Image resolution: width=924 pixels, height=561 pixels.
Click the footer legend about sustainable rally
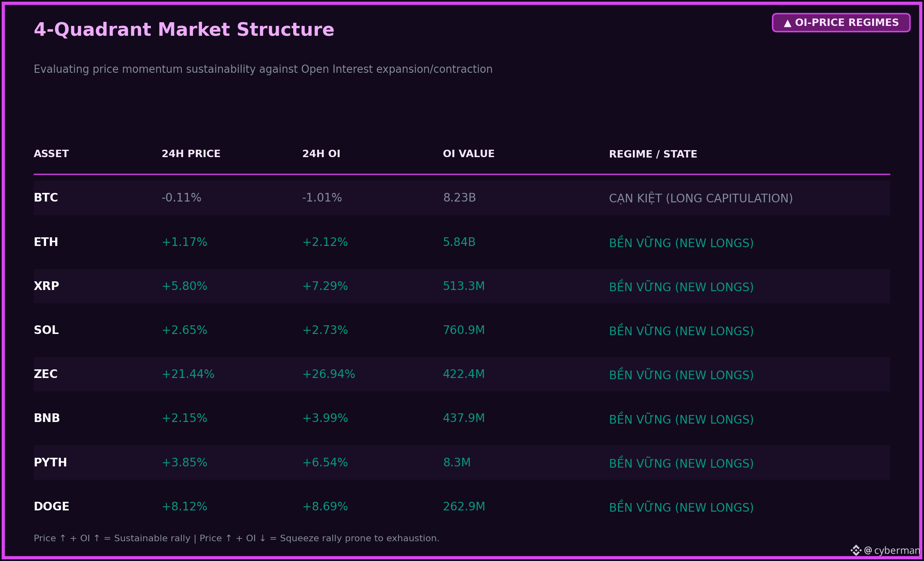pos(236,538)
